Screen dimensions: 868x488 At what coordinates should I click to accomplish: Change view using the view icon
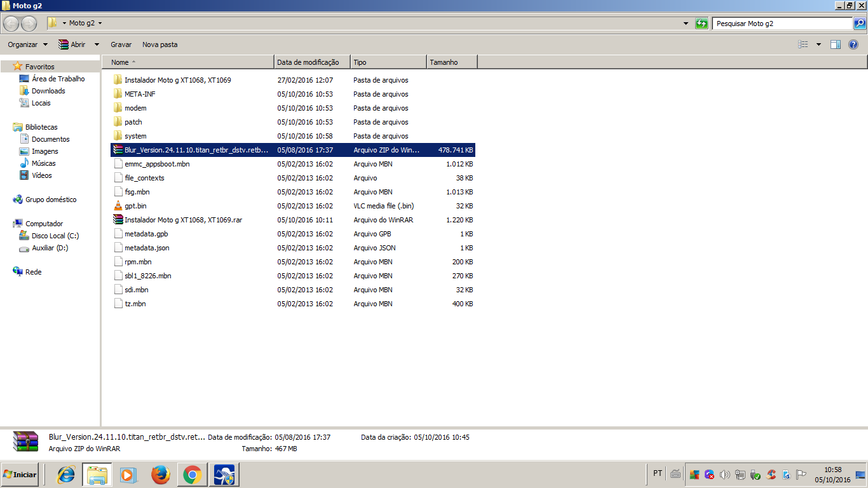pos(803,44)
